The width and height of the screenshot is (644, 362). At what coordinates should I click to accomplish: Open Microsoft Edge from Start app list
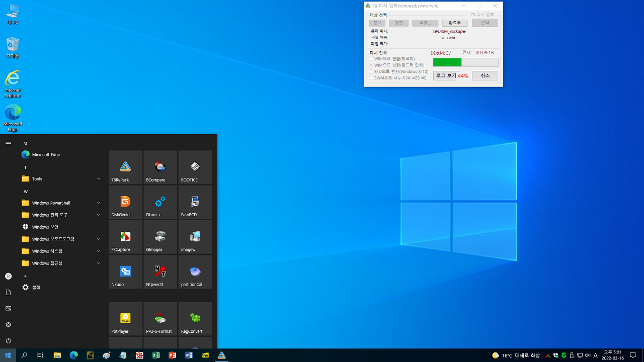pyautogui.click(x=61, y=154)
